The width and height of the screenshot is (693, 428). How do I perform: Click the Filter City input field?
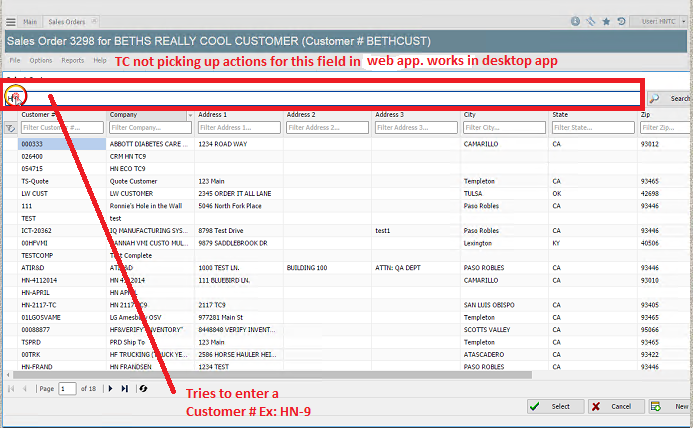click(505, 128)
